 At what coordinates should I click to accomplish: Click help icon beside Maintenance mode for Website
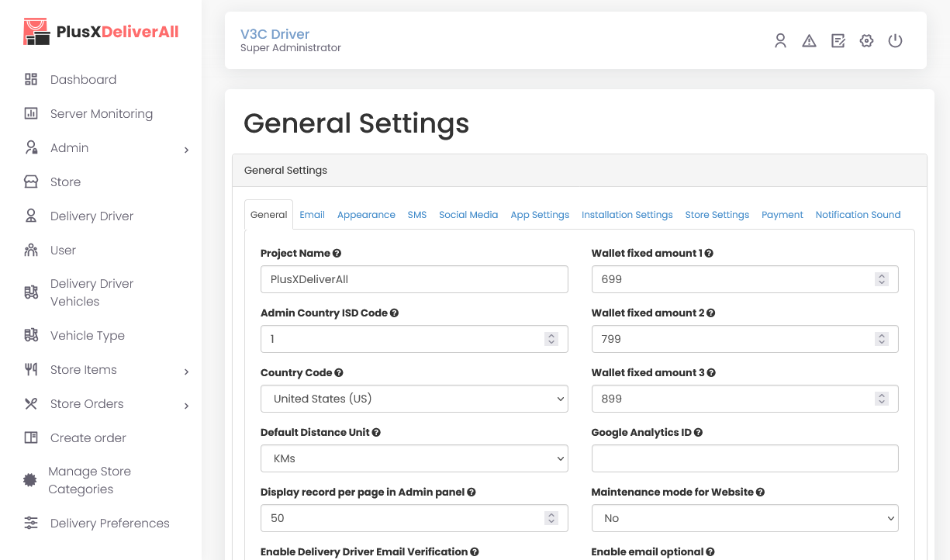click(x=760, y=492)
